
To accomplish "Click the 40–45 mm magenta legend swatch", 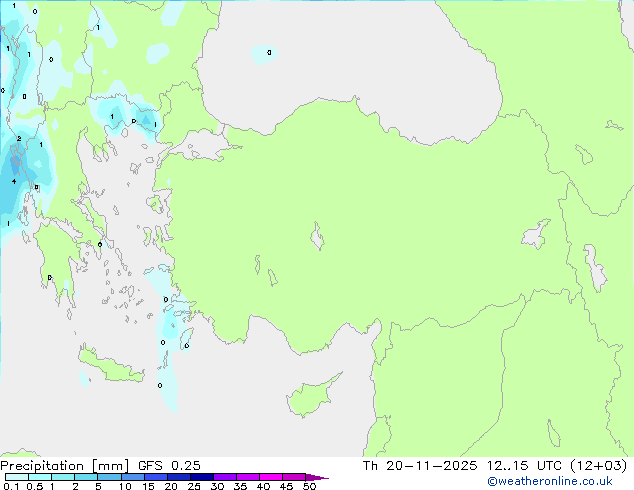I will click(x=271, y=477).
